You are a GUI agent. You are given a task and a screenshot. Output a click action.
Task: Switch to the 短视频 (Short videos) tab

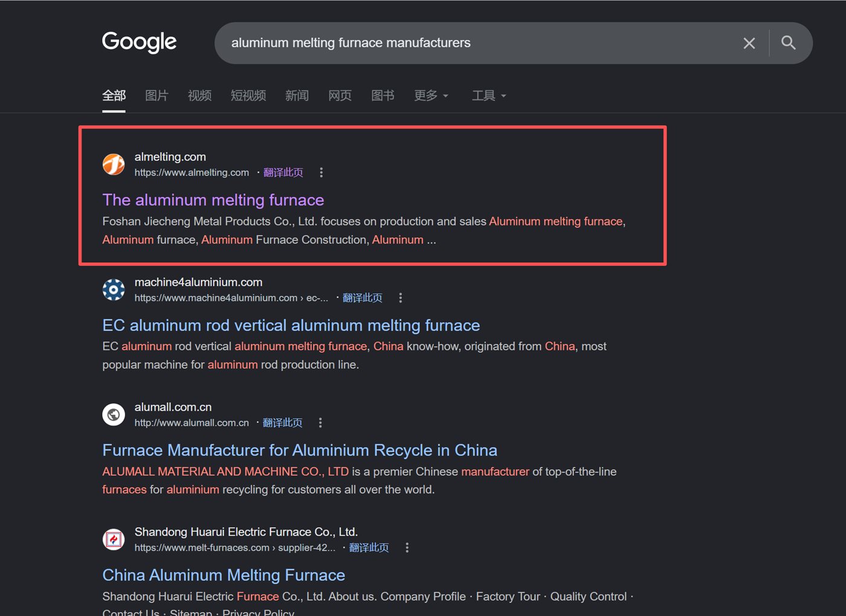point(248,95)
